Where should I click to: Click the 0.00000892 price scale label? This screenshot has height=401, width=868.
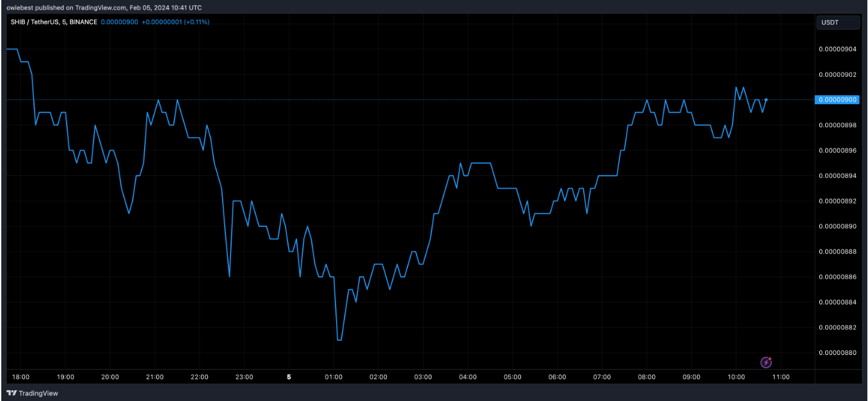click(838, 201)
